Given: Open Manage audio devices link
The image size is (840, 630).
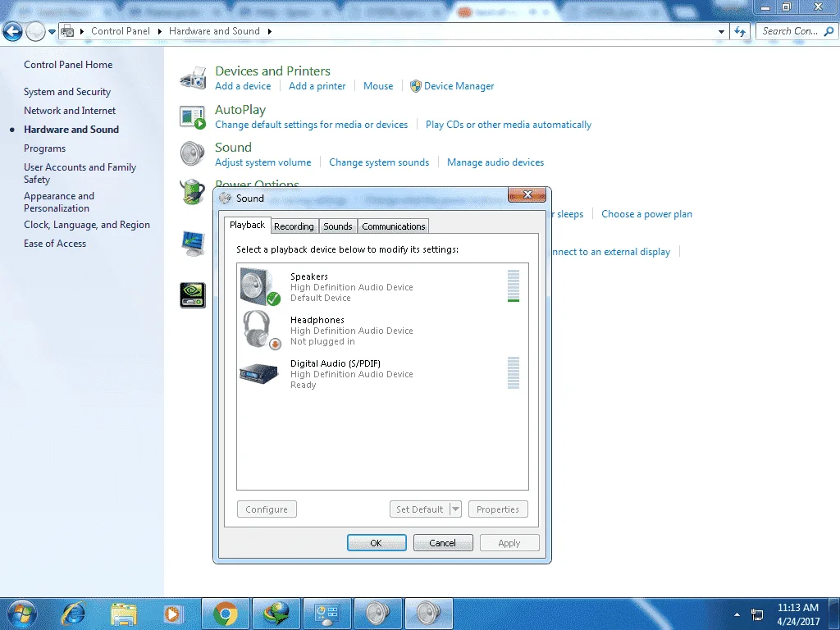Looking at the screenshot, I should click(x=495, y=162).
